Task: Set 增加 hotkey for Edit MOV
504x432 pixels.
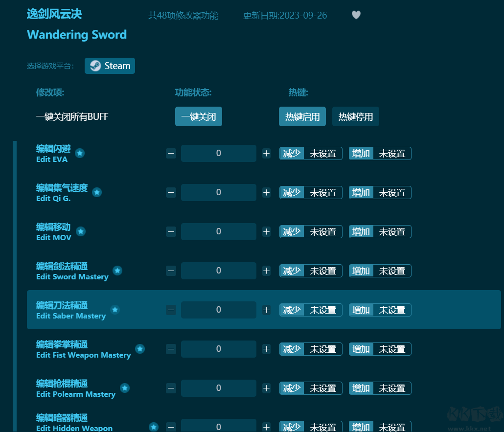Action: 380,232
